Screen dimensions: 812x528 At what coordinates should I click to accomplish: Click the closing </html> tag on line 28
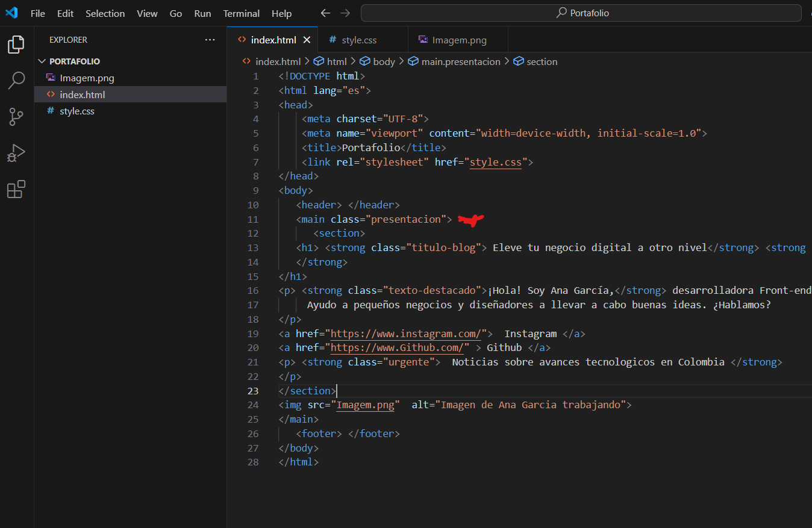299,462
